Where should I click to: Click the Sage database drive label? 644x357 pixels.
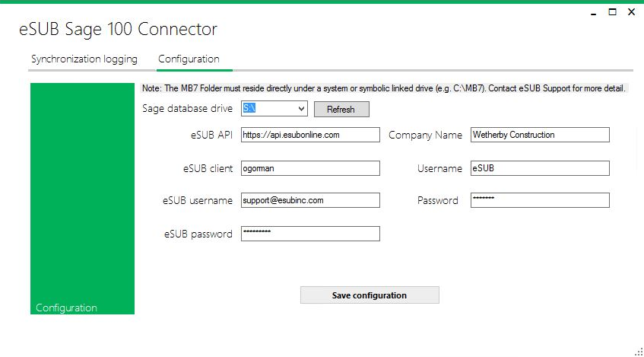tap(187, 109)
